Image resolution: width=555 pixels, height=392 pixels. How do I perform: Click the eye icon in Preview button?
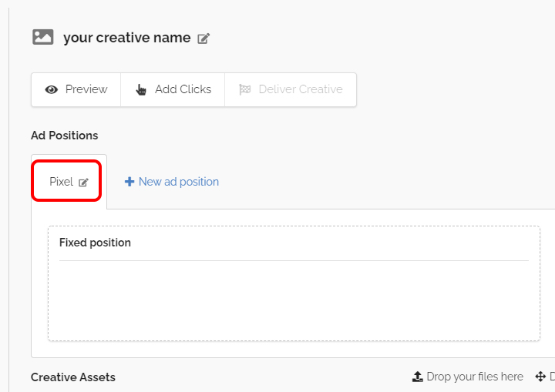(x=52, y=89)
